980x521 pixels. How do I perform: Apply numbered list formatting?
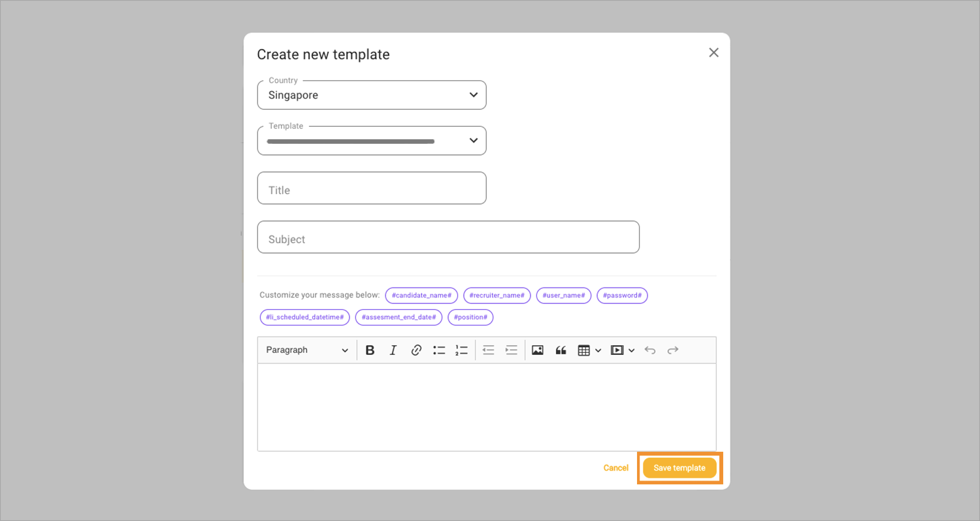tap(462, 350)
